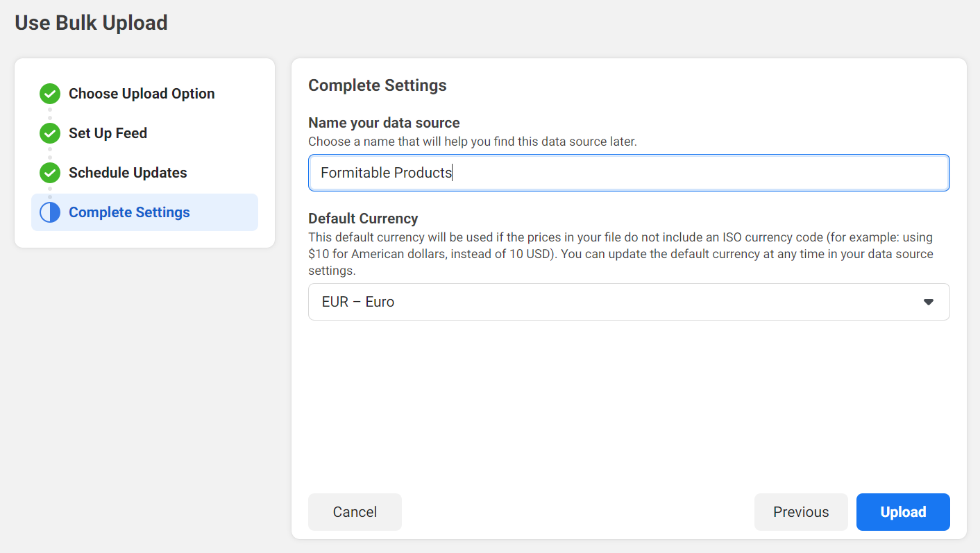Click the half-filled blue circle progress icon
The width and height of the screenshot is (980, 553).
[50, 212]
